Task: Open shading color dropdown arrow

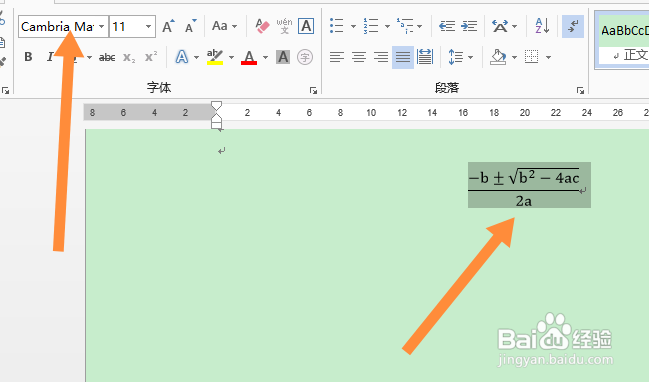Action: 514,58
